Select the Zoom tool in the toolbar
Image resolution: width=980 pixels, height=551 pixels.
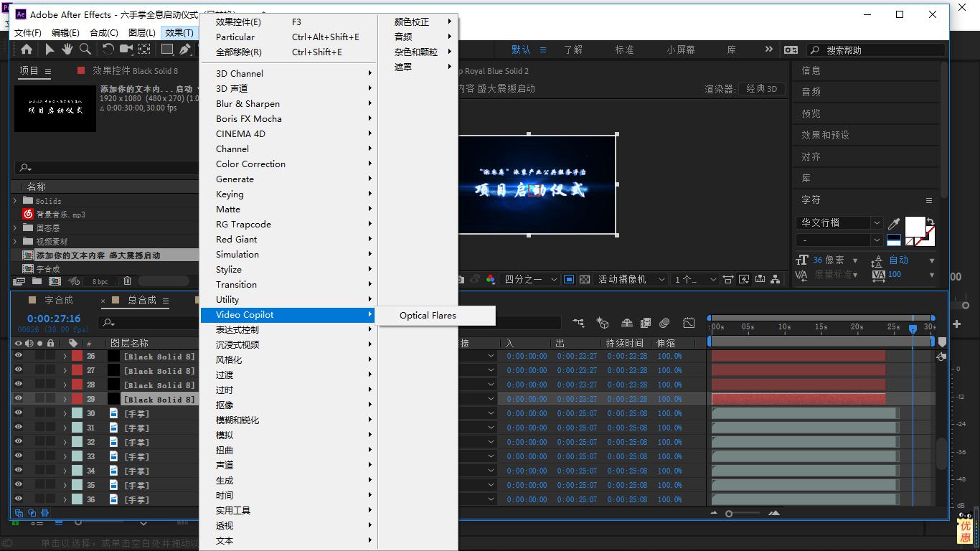[85, 50]
